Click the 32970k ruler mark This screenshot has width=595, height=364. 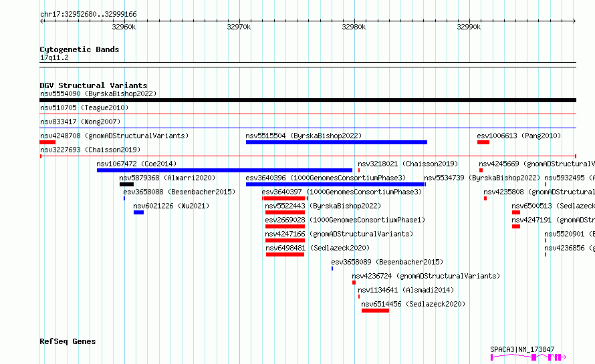click(239, 27)
